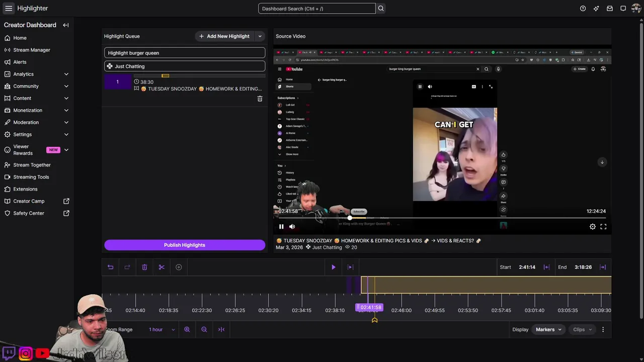Click the undo arrow in timeline toolbar
The width and height of the screenshot is (644, 362).
coord(110,267)
